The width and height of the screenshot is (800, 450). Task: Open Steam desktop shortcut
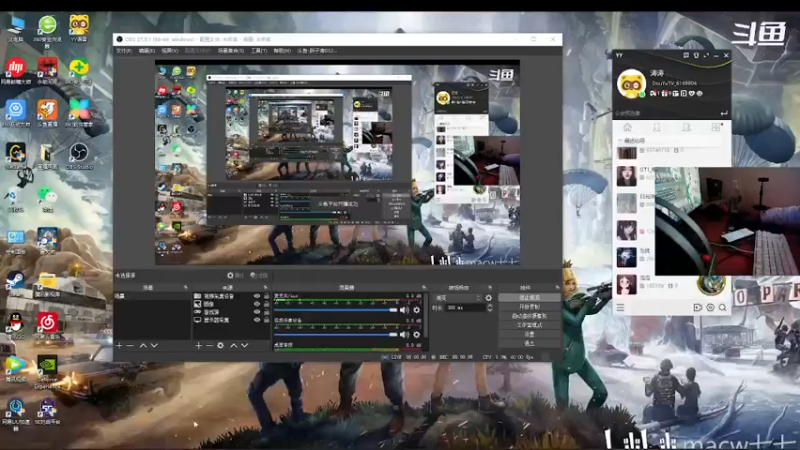point(15,284)
